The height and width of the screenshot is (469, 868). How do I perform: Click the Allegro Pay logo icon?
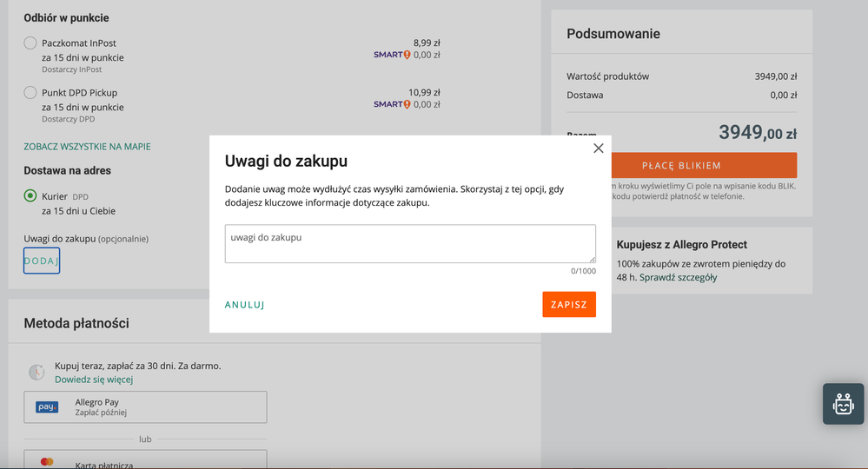click(47, 407)
